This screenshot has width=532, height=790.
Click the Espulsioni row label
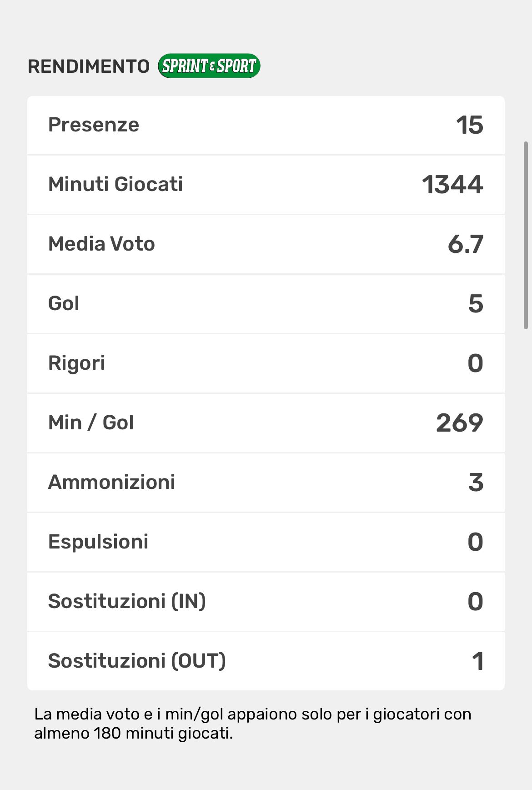(x=98, y=542)
